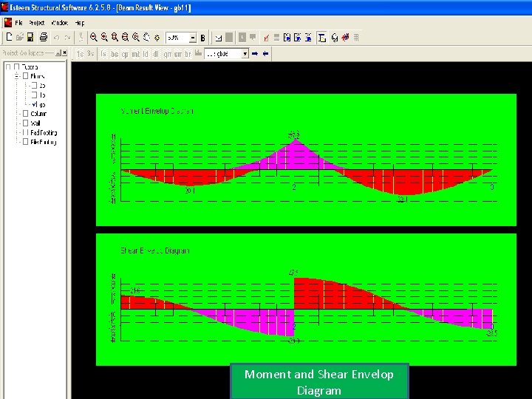Toggle the Column checkbox
The height and width of the screenshot is (399, 532).
tap(25, 114)
